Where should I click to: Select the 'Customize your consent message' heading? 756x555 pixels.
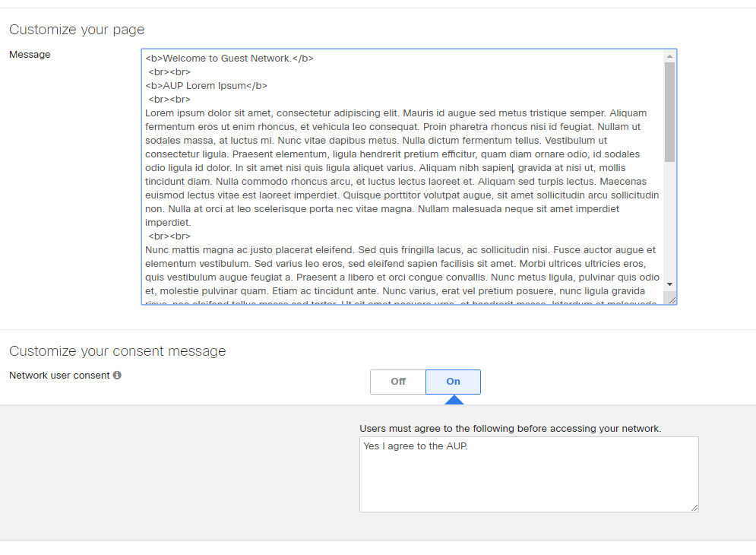(117, 351)
